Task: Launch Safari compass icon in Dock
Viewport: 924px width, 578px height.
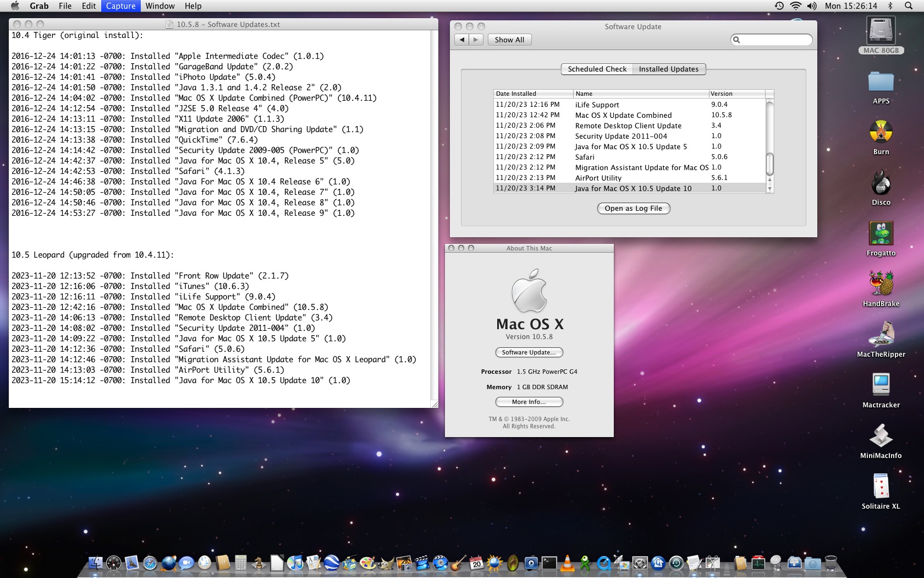Action: (150, 563)
